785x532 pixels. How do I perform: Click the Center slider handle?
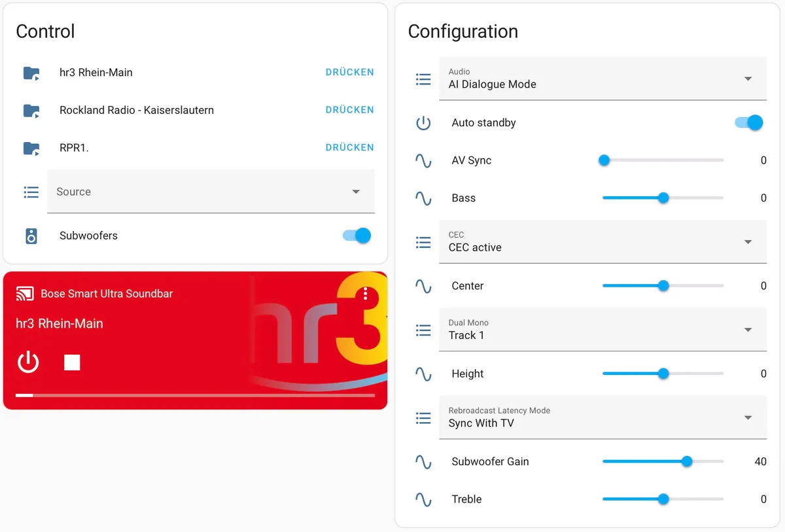click(663, 286)
